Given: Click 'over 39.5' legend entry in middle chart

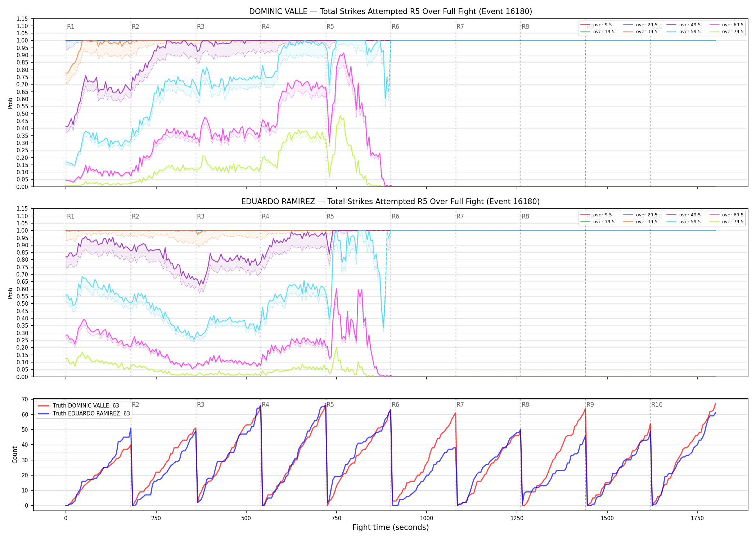Looking at the screenshot, I should (x=640, y=222).
